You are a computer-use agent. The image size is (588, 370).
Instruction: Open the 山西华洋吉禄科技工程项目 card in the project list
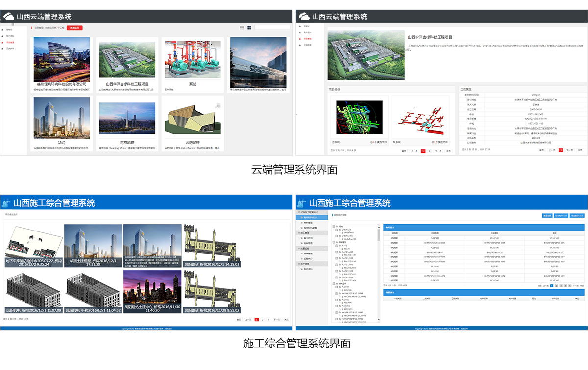coord(127,65)
